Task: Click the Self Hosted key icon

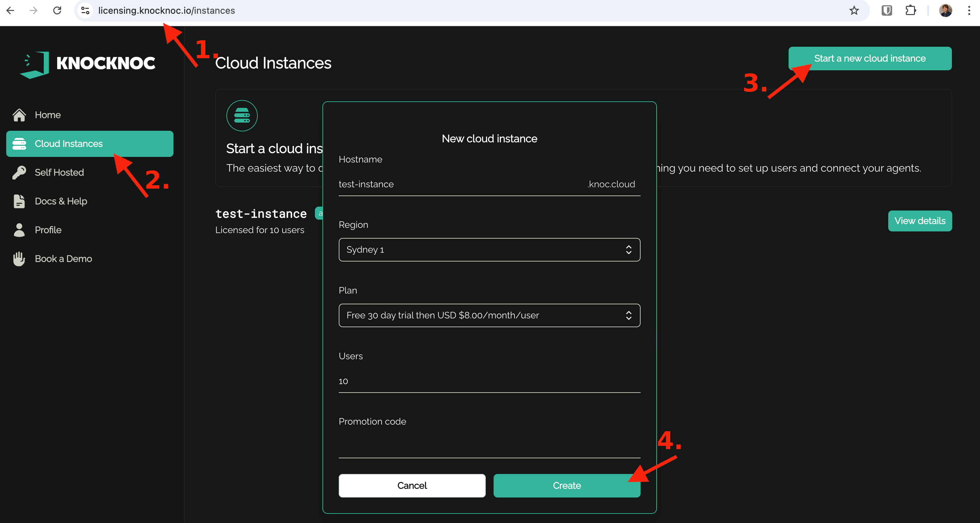Action: (x=19, y=172)
